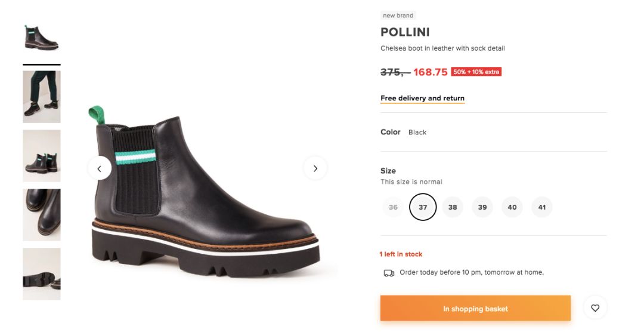Show previous product image with left arrow
The width and height of the screenshot is (644, 332).
(100, 168)
